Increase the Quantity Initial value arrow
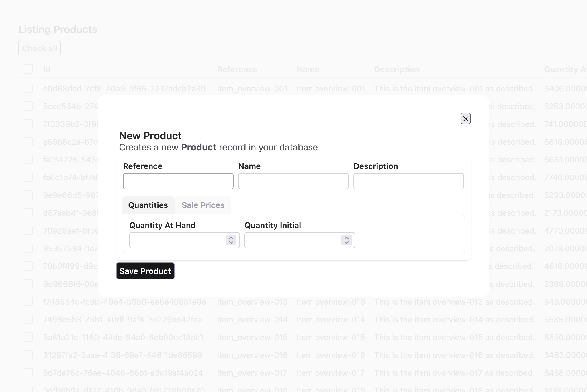The width and height of the screenshot is (587, 392). pyautogui.click(x=347, y=238)
